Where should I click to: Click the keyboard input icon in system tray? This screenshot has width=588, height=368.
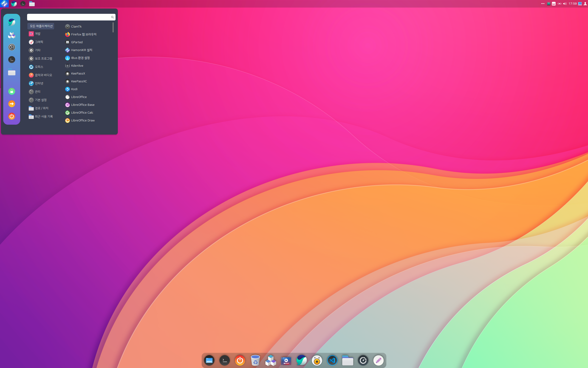pyautogui.click(x=554, y=4)
